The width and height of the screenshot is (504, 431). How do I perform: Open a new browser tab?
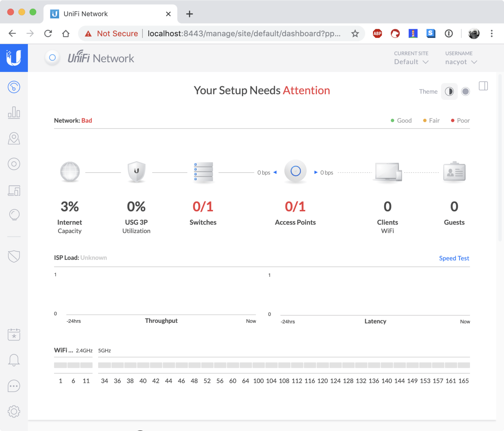[x=190, y=14]
